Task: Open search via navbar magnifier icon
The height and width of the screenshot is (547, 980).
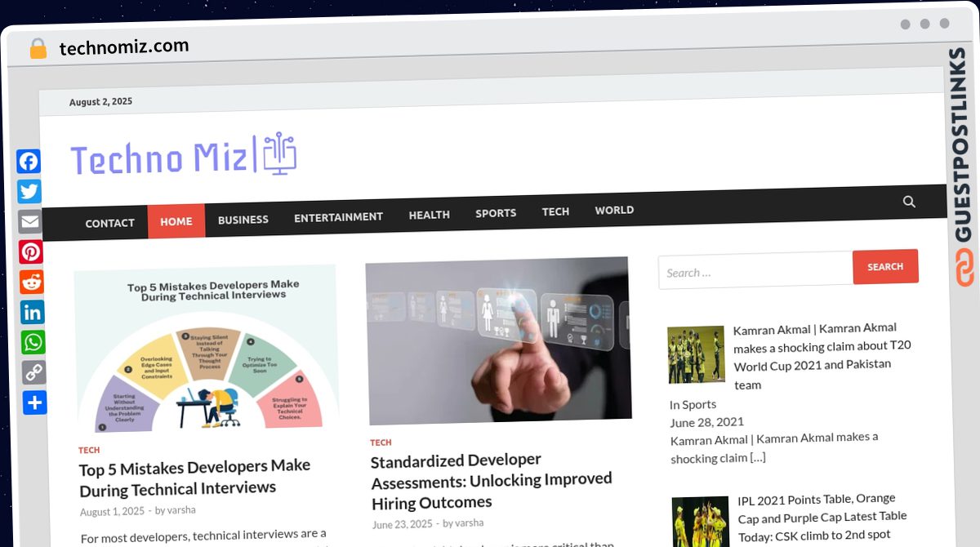Action: (909, 202)
